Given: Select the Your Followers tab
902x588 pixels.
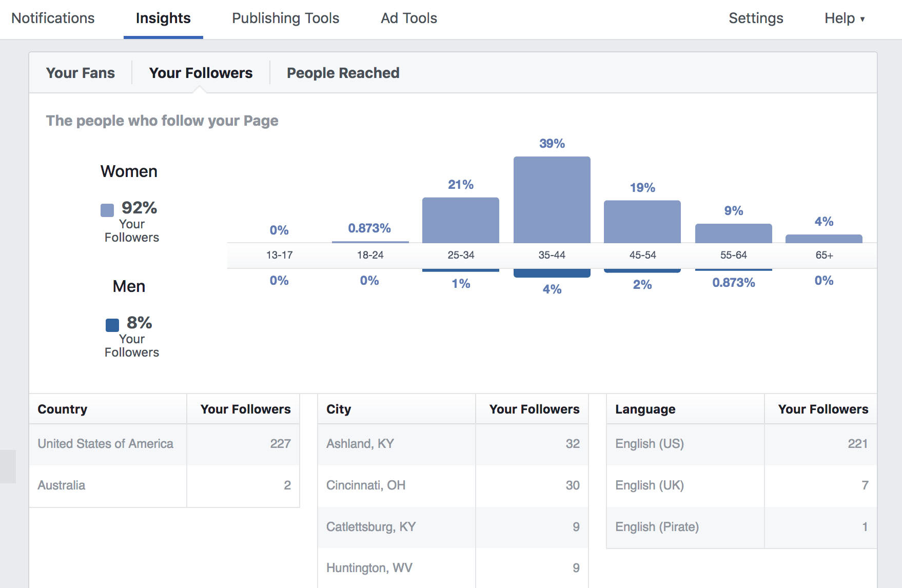Looking at the screenshot, I should [x=201, y=73].
